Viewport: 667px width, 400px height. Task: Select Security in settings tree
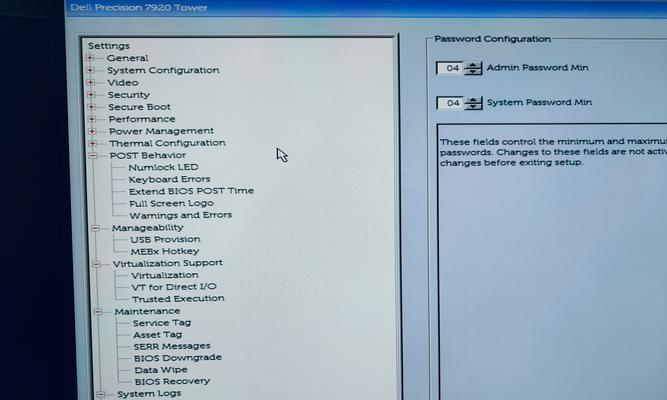point(129,95)
